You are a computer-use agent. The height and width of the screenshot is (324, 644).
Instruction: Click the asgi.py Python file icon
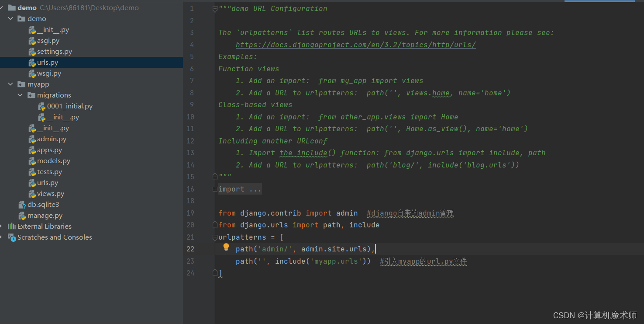pos(32,41)
